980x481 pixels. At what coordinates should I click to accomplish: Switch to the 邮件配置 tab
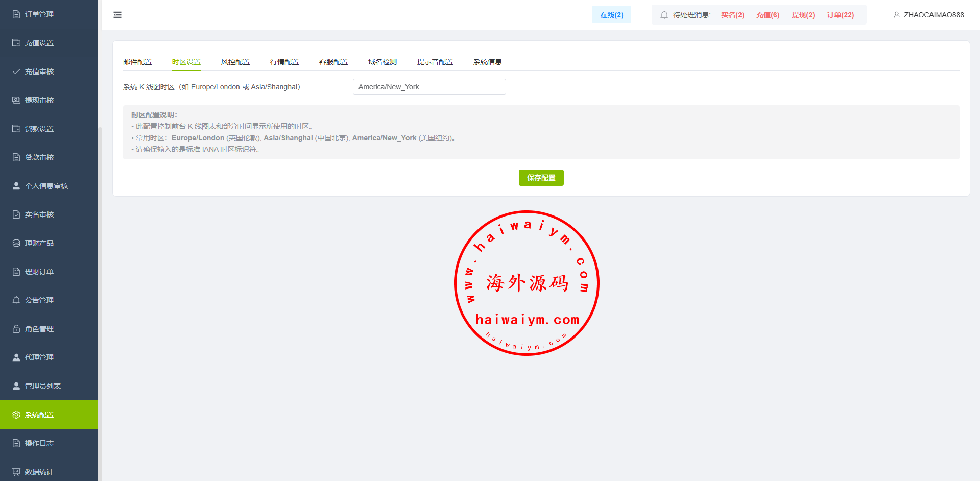coord(137,62)
